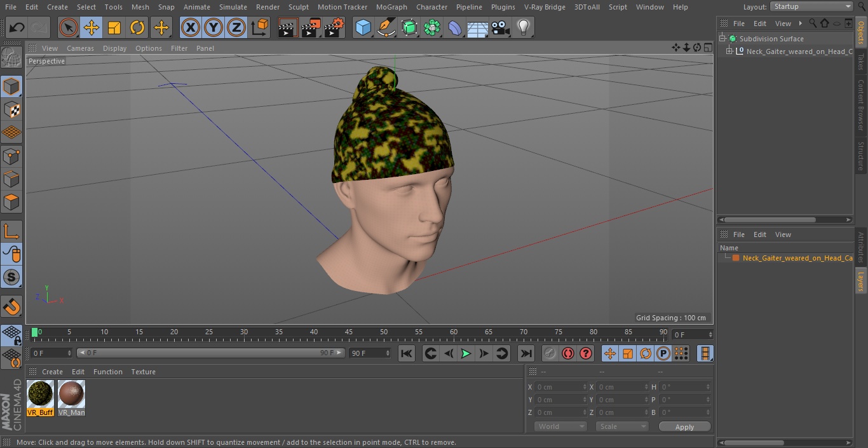868x448 pixels.
Task: Select Neck_Gaiter layer in Layers panel
Action: point(797,258)
